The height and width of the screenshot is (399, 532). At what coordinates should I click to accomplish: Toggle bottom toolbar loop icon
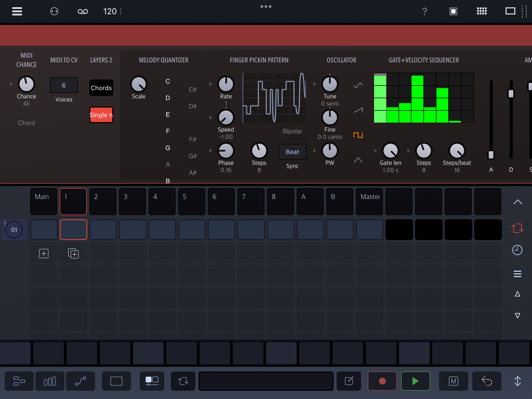[183, 381]
